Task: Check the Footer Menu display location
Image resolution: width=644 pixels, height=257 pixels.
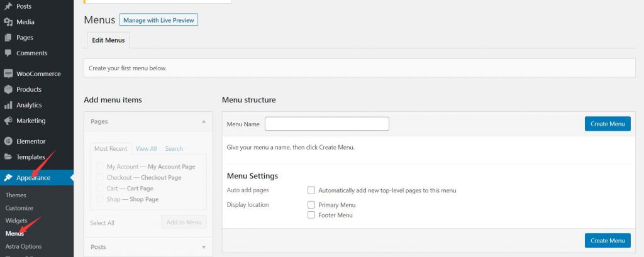Action: point(311,215)
